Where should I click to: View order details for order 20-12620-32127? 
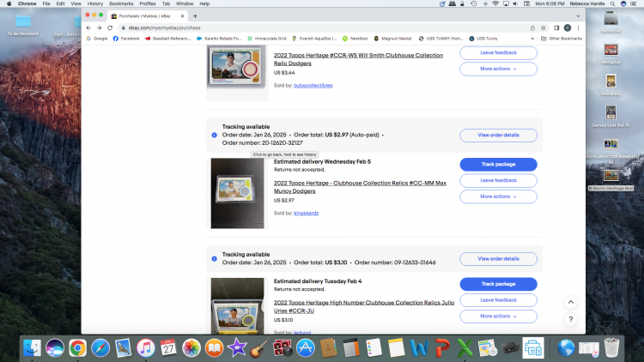pyautogui.click(x=498, y=135)
